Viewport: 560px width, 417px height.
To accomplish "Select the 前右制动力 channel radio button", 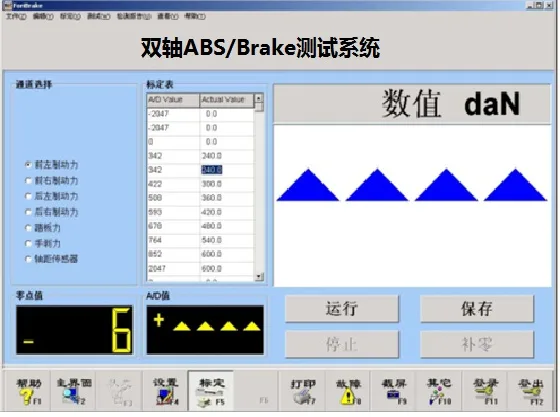I will click(x=28, y=180).
